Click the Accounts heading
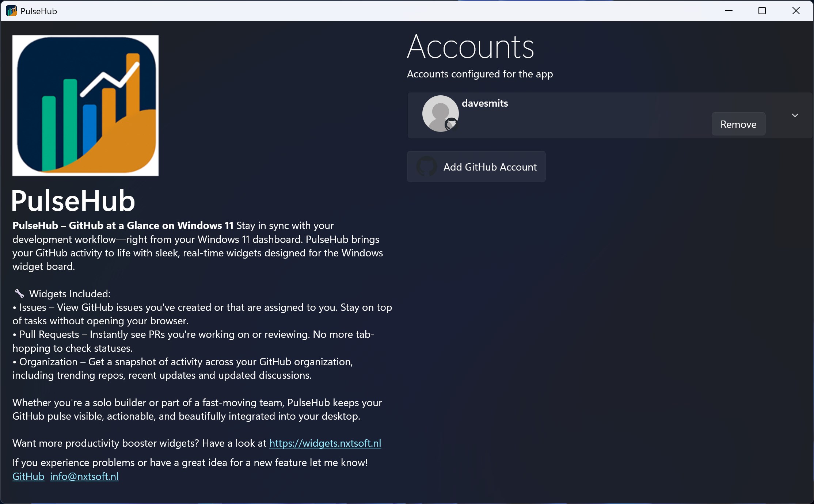 click(x=470, y=47)
